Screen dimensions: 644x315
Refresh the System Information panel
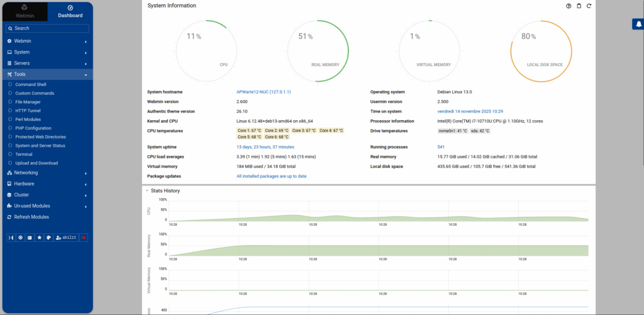(x=589, y=6)
